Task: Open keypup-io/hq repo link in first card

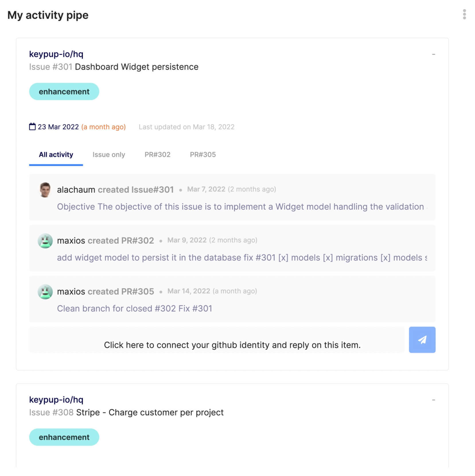Action: point(56,54)
